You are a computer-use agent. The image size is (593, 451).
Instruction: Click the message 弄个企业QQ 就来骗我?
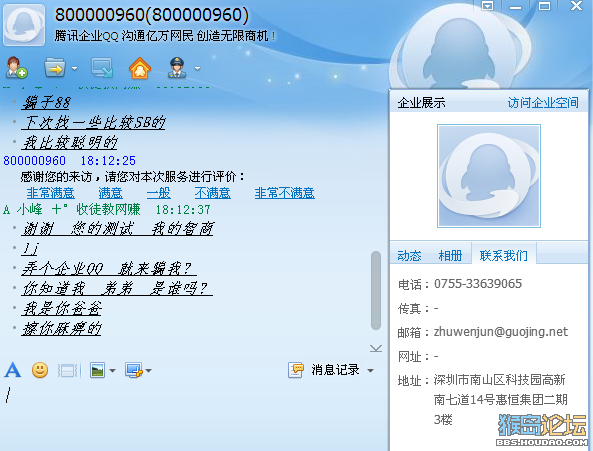(x=109, y=269)
